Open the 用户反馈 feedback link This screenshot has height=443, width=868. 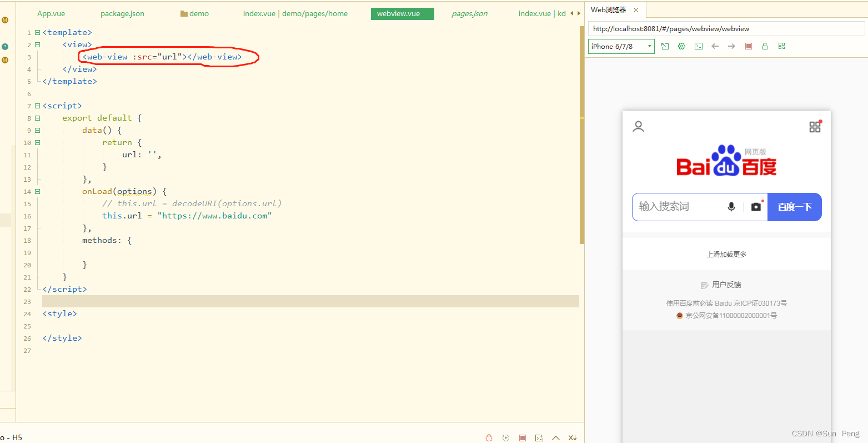click(x=721, y=285)
